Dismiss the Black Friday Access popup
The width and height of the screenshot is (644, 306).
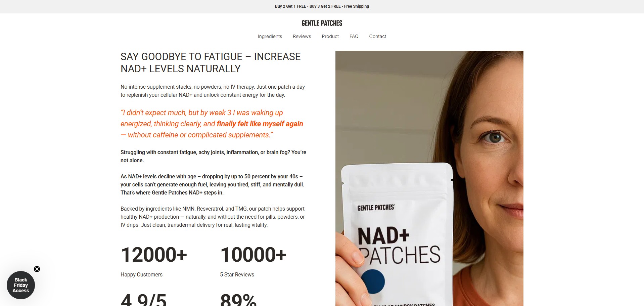click(x=37, y=269)
